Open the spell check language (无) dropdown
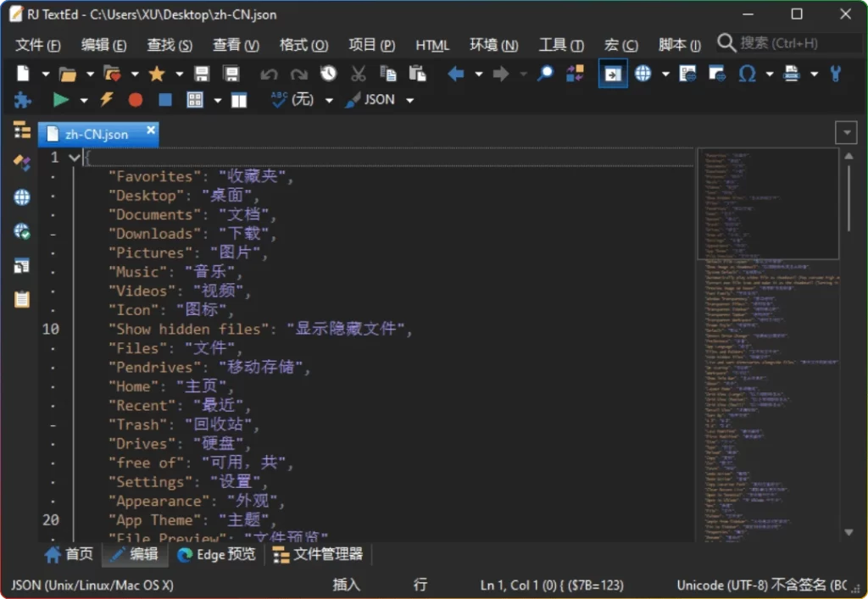Viewport: 868px width, 599px height. click(x=330, y=99)
